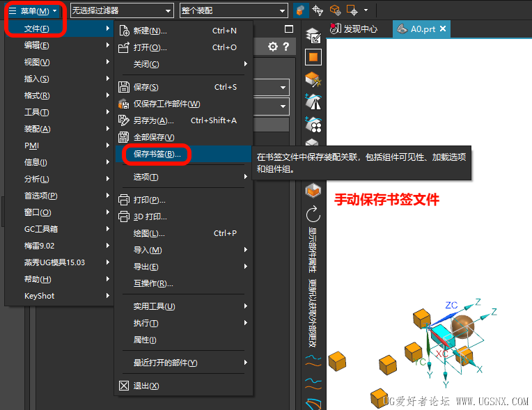Click the orange cube selection icon in top toolbar
Image resolution: width=532 pixels, height=410 pixels.
(x=300, y=10)
